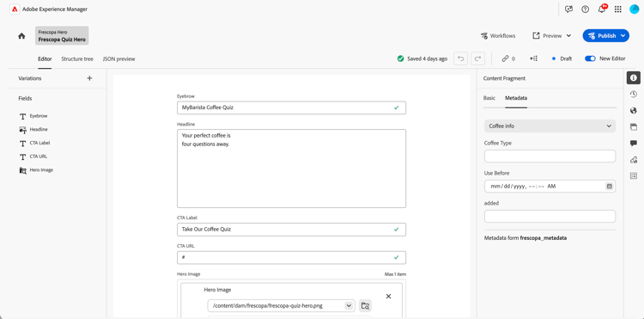Click the redo arrow button
The height and width of the screenshot is (319, 644).
(x=477, y=58)
